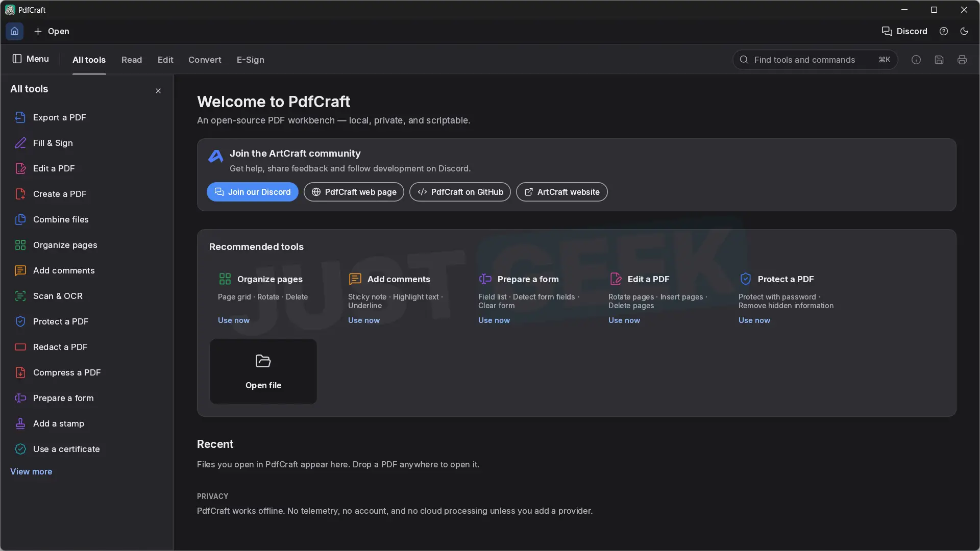Expand the tool list with View more
Viewport: 980px width, 551px height.
(x=31, y=471)
